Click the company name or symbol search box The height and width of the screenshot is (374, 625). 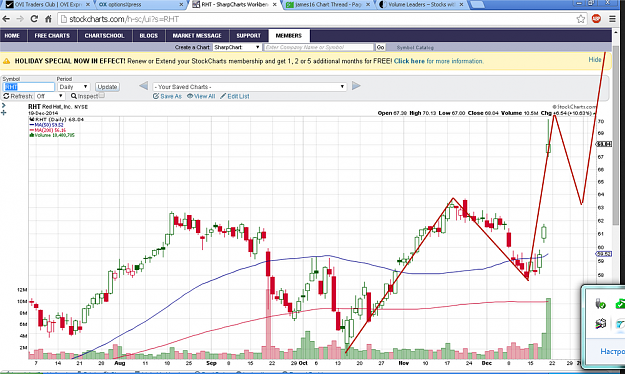coord(319,47)
